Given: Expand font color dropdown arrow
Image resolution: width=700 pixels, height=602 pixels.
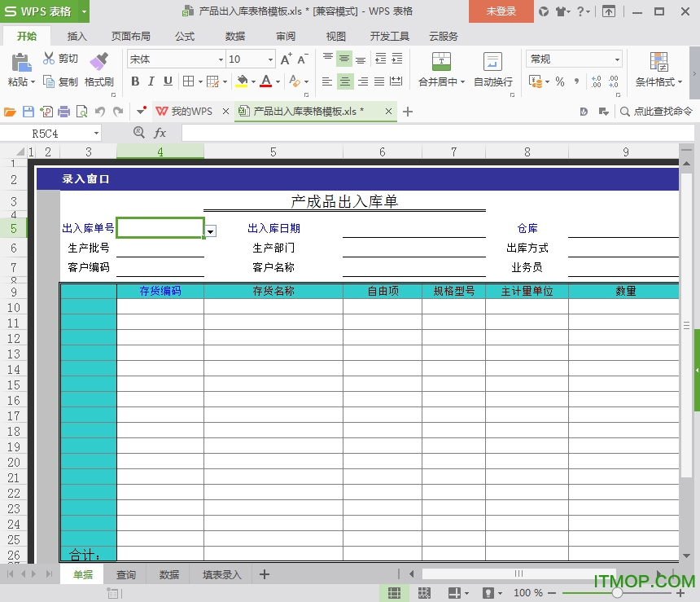Looking at the screenshot, I should pos(278,81).
